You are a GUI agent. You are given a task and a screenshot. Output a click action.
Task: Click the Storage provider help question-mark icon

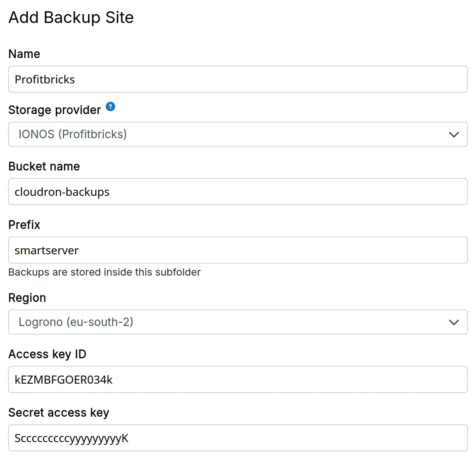(111, 107)
